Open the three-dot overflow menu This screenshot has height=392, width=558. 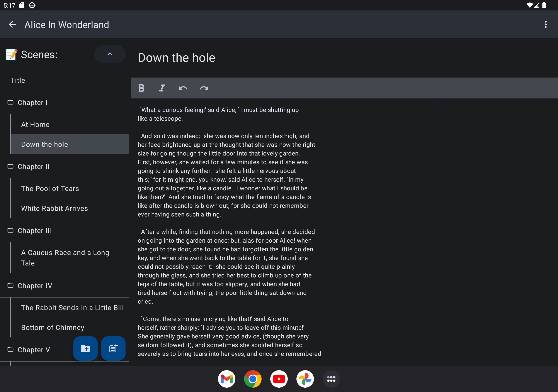pos(546,25)
